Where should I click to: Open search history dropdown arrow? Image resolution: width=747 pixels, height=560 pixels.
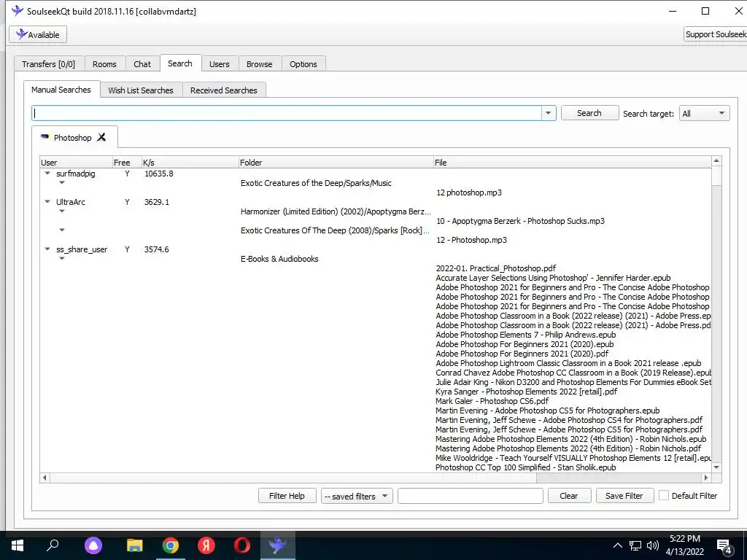(549, 113)
